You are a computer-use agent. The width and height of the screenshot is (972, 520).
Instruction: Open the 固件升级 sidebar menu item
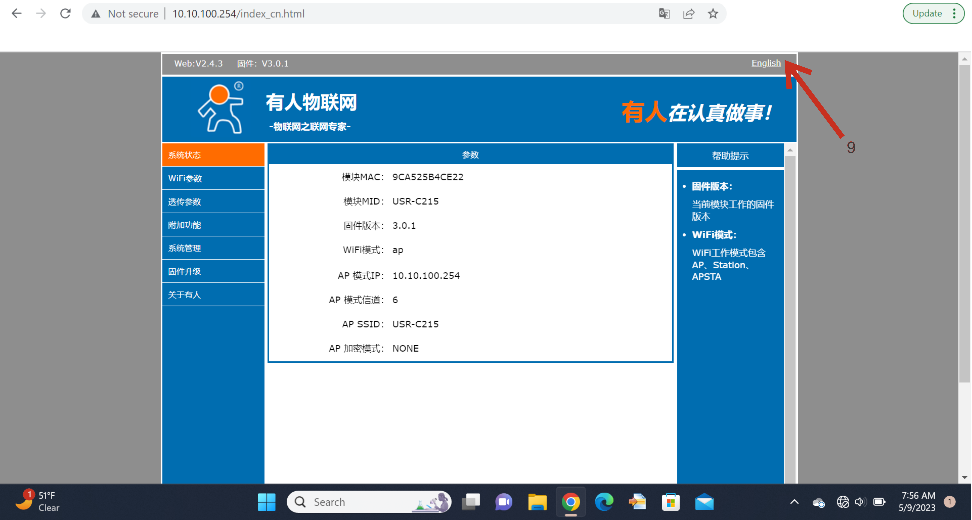click(213, 271)
